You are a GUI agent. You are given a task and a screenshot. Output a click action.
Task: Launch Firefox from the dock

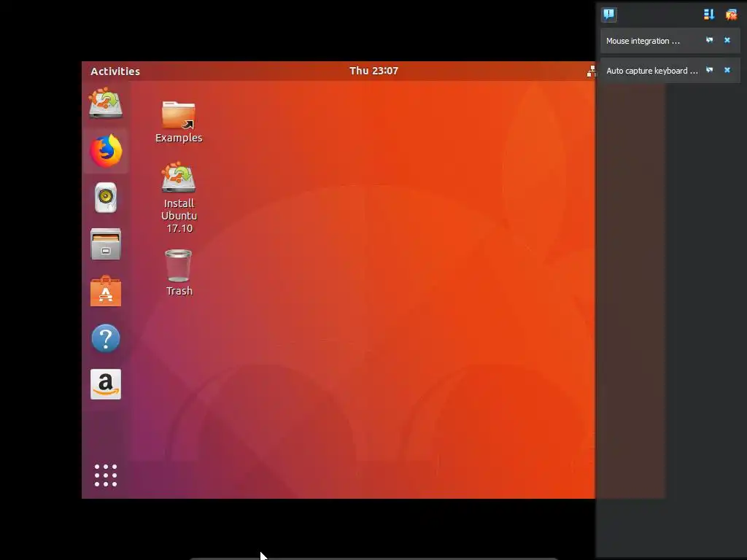(106, 151)
